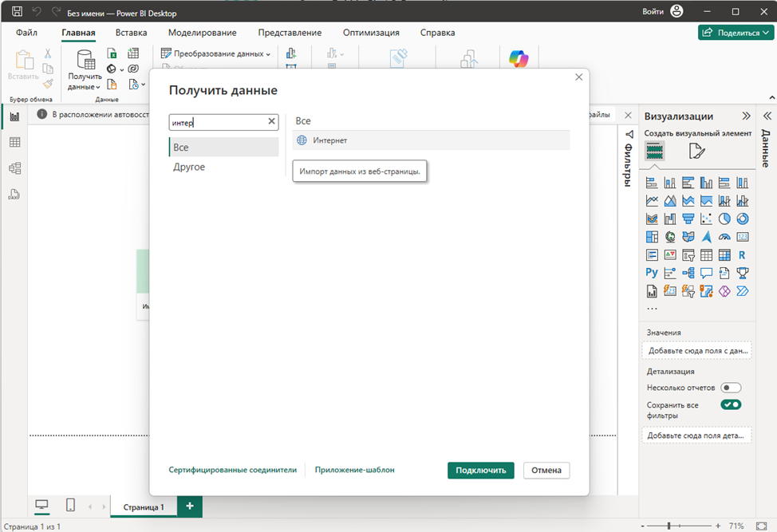The width and height of the screenshot is (777, 532).
Task: Switch to the Оптимизация ribbon tab
Action: [371, 33]
